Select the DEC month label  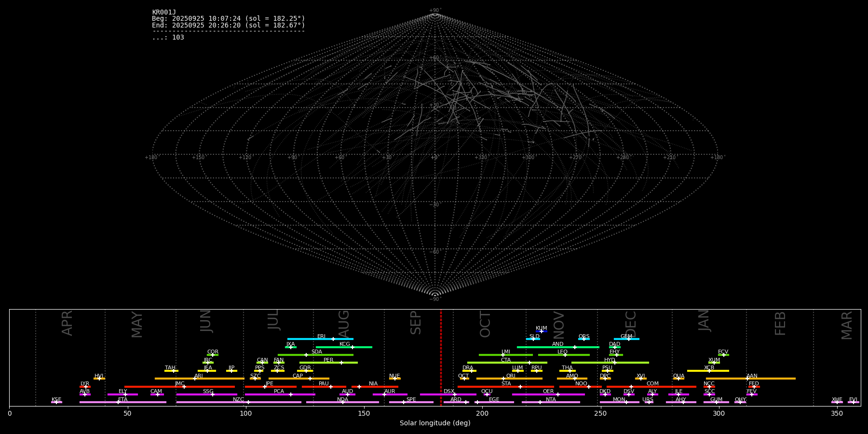[631, 324]
